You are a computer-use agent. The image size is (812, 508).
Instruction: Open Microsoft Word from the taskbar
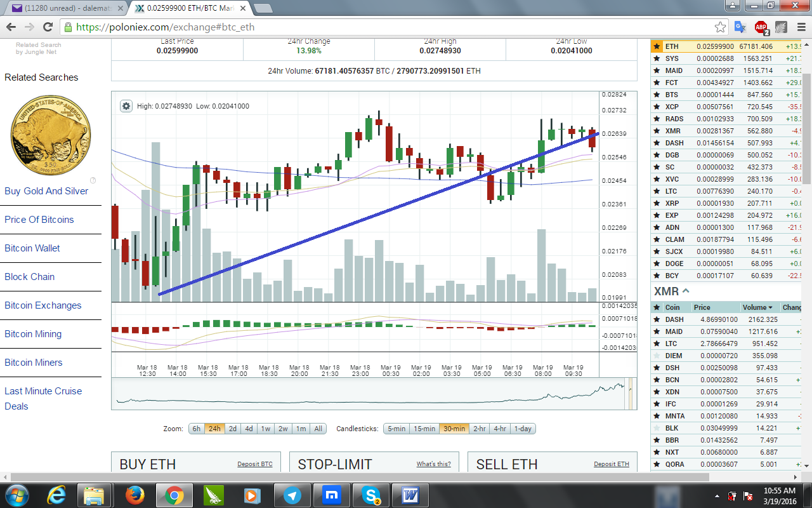tap(410, 495)
